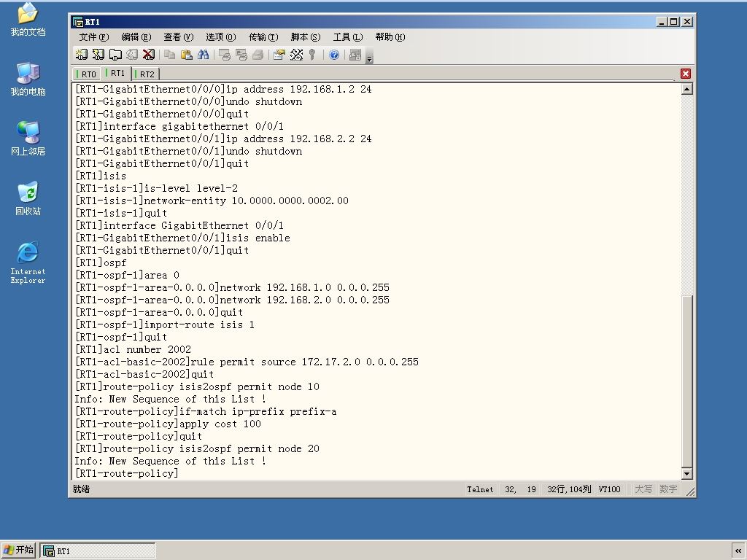Click the Find binoculars icon

[204, 55]
